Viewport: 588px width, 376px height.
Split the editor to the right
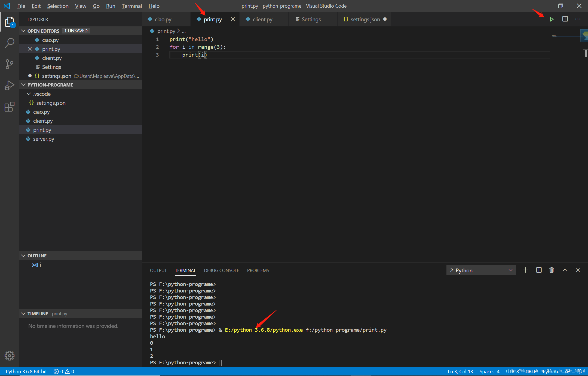[x=565, y=19]
